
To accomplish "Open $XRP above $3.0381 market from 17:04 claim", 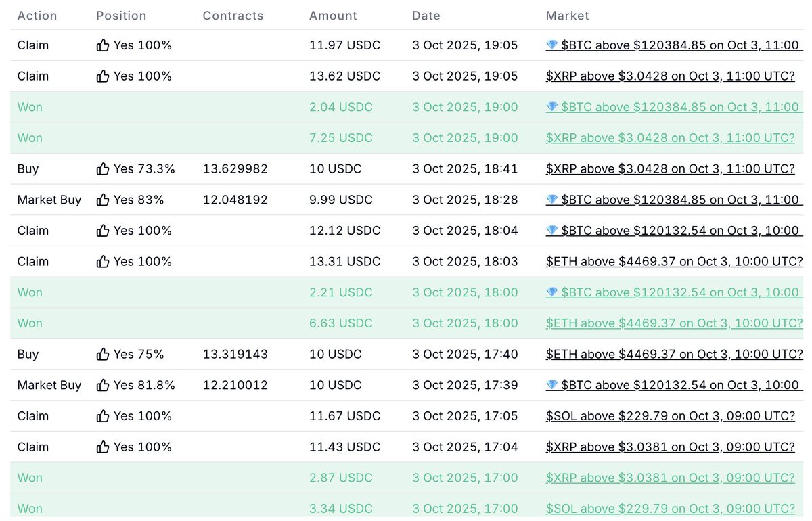I will pos(671,447).
